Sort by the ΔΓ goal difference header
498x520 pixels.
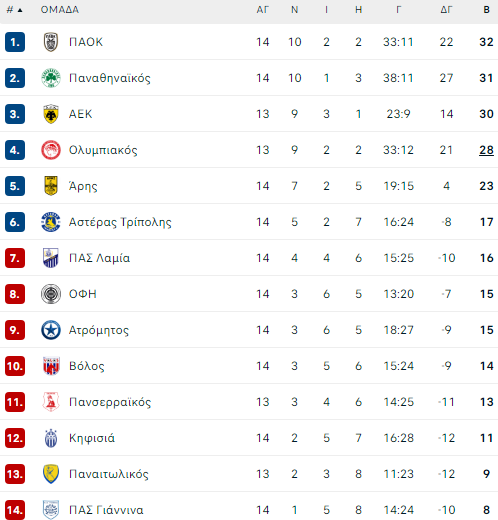tap(446, 10)
